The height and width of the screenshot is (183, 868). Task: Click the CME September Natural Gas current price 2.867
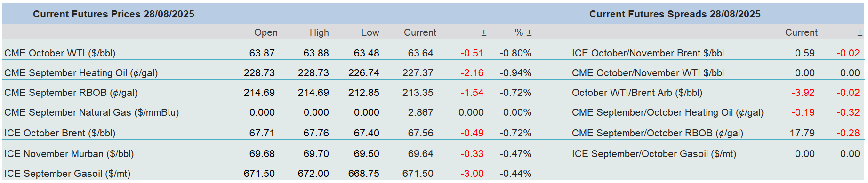420,112
